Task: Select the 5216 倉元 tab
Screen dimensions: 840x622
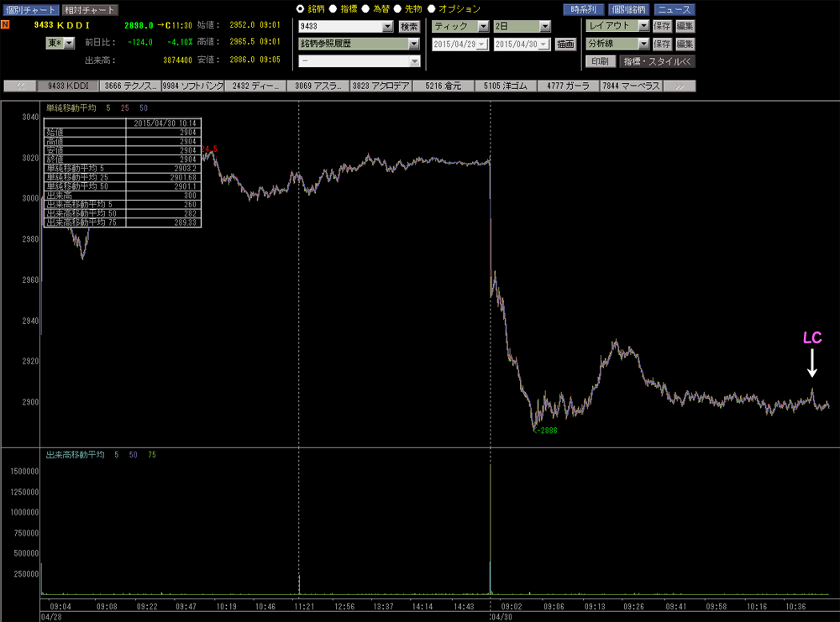Action: (444, 86)
